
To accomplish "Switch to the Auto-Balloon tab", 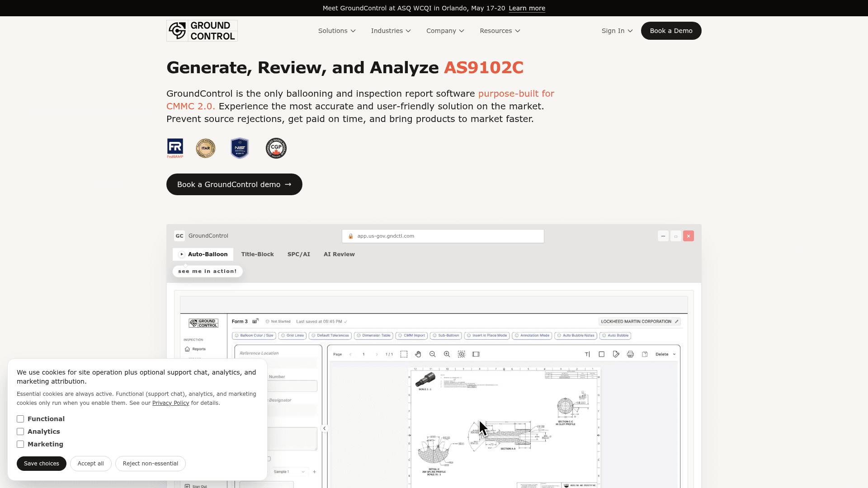I will [x=203, y=254].
